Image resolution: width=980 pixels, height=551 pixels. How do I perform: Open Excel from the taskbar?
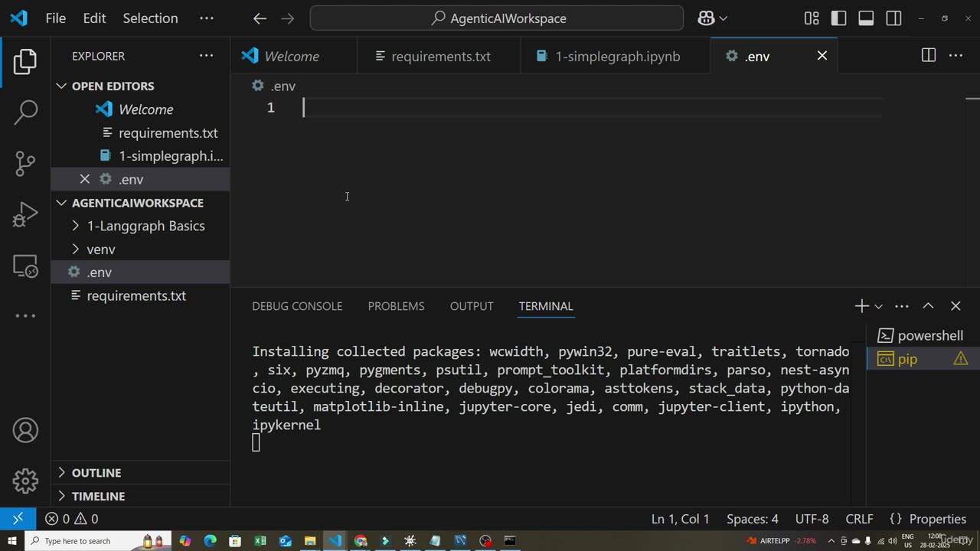260,541
